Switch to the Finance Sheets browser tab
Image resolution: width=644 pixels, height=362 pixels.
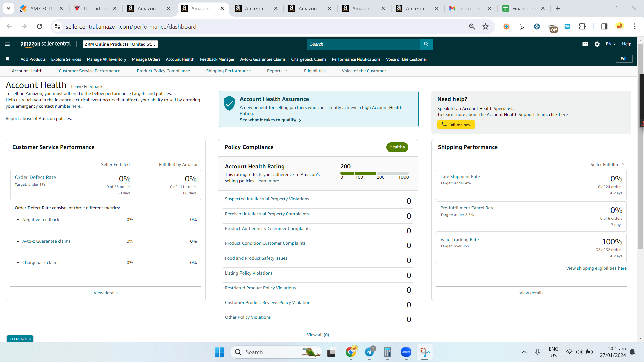click(x=523, y=8)
